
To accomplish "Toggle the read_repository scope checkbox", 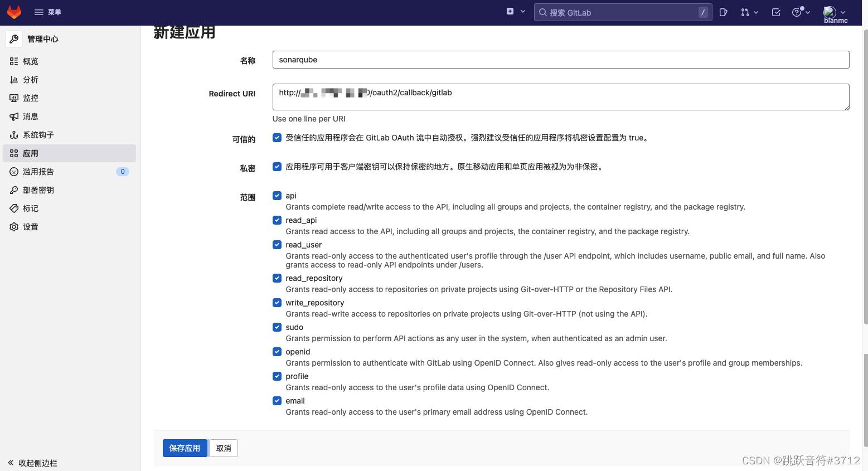I will (277, 278).
